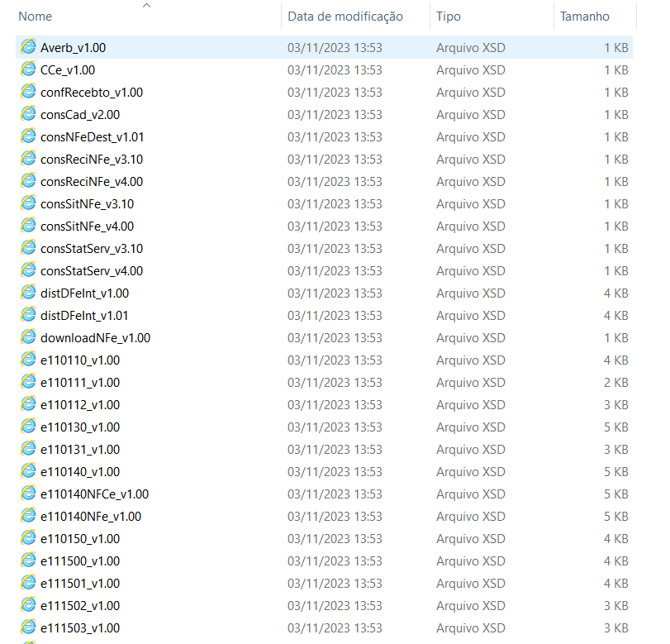Click the consStatServ_v4.00 file icon

[x=28, y=270]
